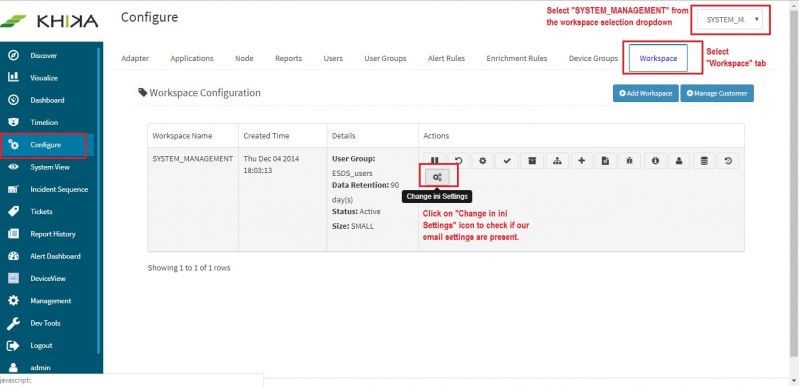Click the bug action icon
The image size is (799, 386).
point(630,161)
